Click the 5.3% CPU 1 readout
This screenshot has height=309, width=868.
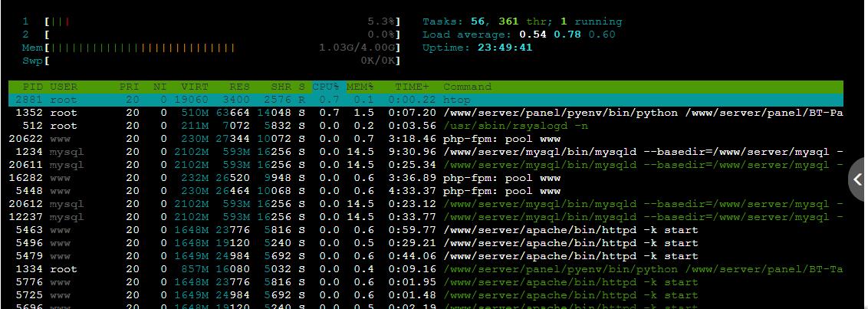(x=381, y=21)
